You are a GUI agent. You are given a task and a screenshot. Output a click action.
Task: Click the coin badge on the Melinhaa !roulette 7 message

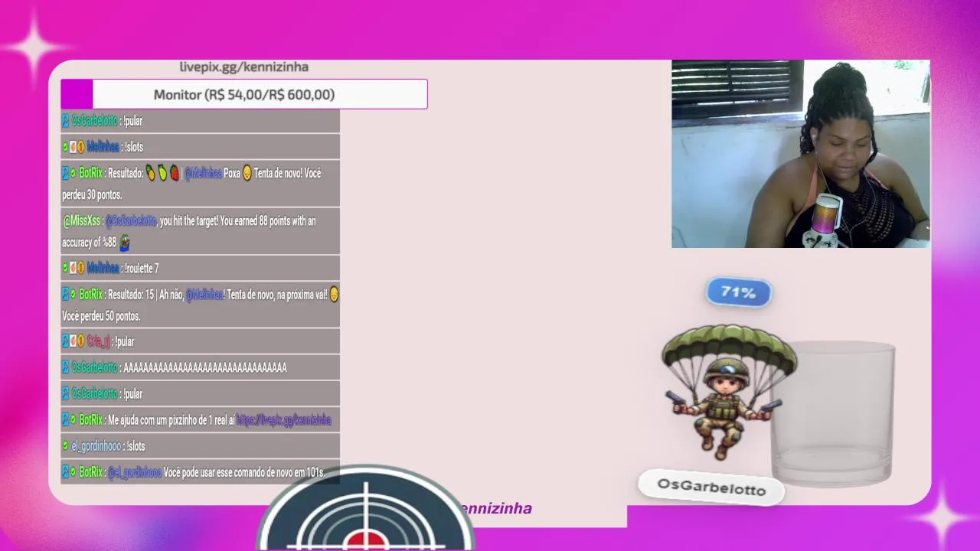[x=80, y=269]
